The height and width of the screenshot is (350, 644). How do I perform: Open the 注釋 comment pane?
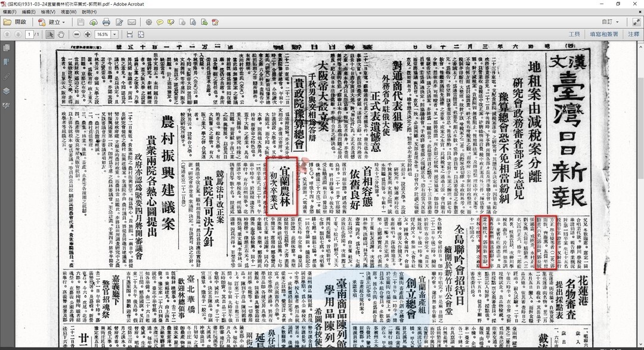(633, 35)
